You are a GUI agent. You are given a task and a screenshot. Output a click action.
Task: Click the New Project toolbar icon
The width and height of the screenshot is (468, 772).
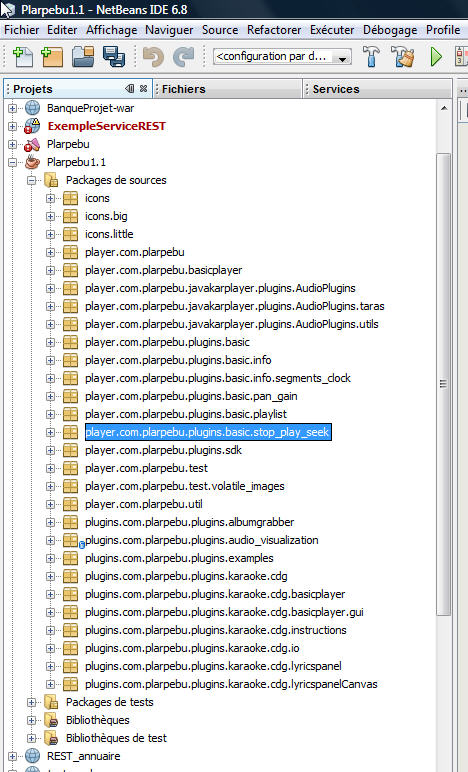(x=52, y=57)
